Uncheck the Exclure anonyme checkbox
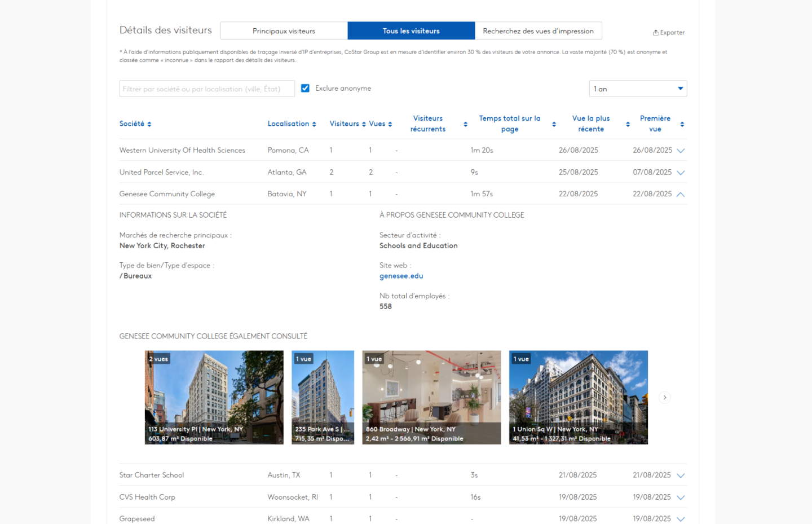Viewport: 812px width, 524px height. point(305,89)
